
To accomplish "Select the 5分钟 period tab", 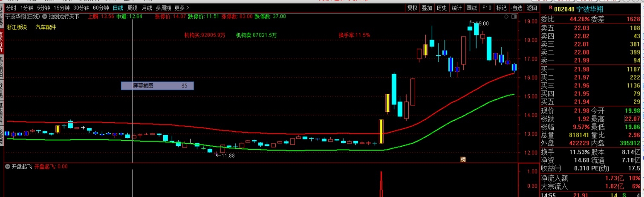I will click(43, 8).
